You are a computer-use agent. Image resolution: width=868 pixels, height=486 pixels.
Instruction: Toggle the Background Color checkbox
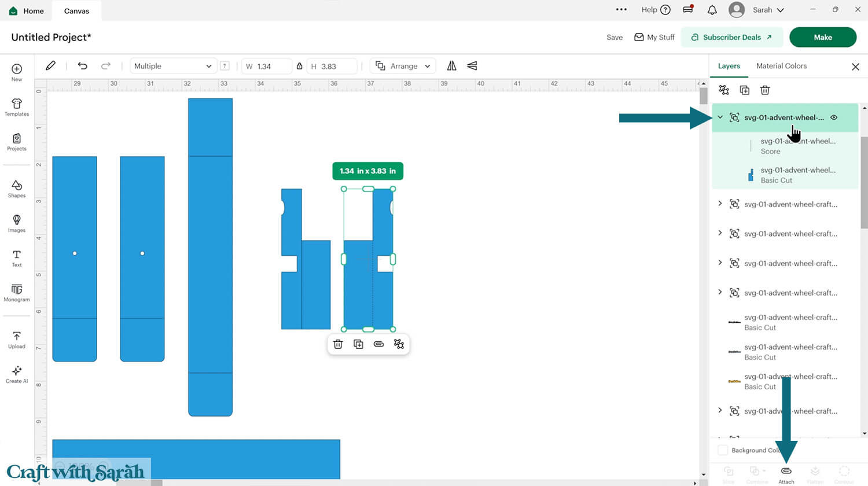pyautogui.click(x=723, y=450)
